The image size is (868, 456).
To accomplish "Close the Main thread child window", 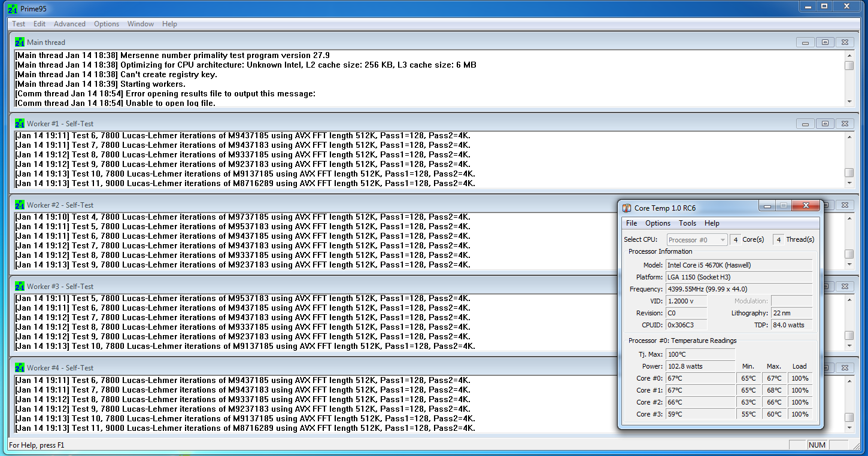I will tap(844, 42).
